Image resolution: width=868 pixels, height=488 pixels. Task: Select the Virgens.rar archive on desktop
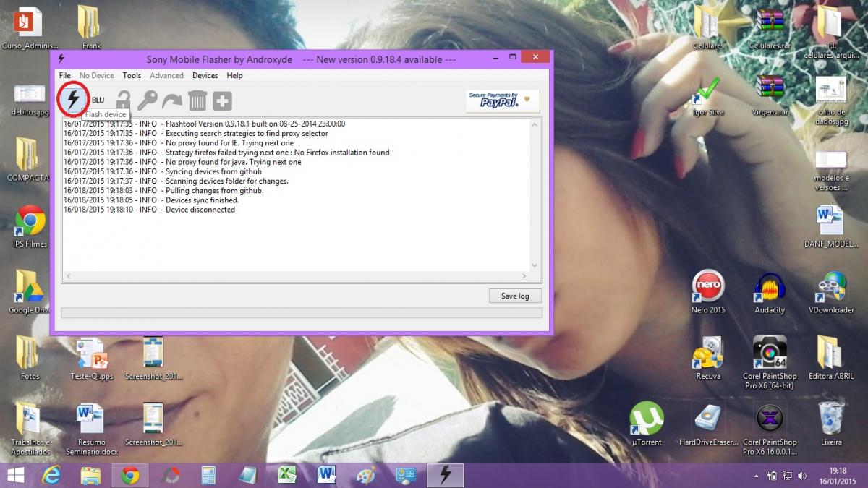coord(770,95)
